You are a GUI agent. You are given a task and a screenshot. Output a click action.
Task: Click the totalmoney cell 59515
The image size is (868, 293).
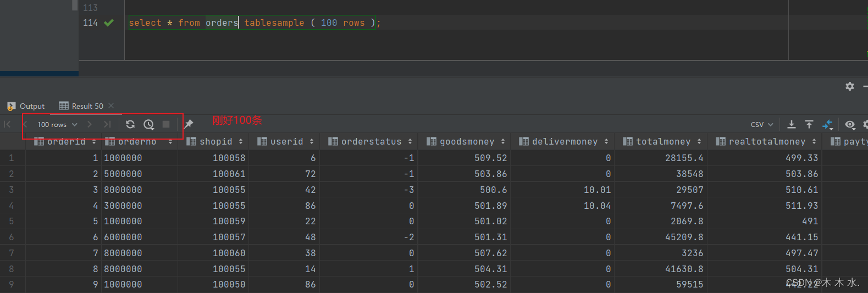[661, 284]
